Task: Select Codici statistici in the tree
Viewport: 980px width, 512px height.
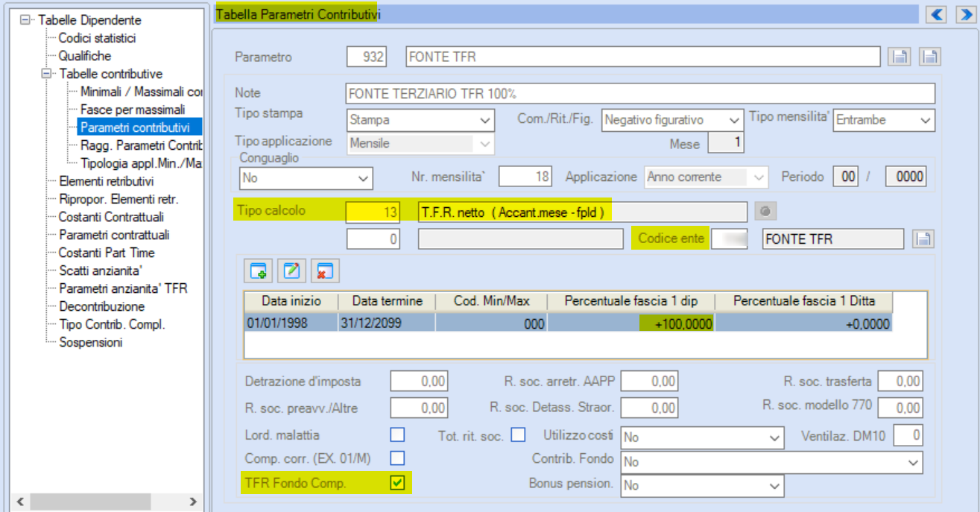Action: click(x=97, y=38)
